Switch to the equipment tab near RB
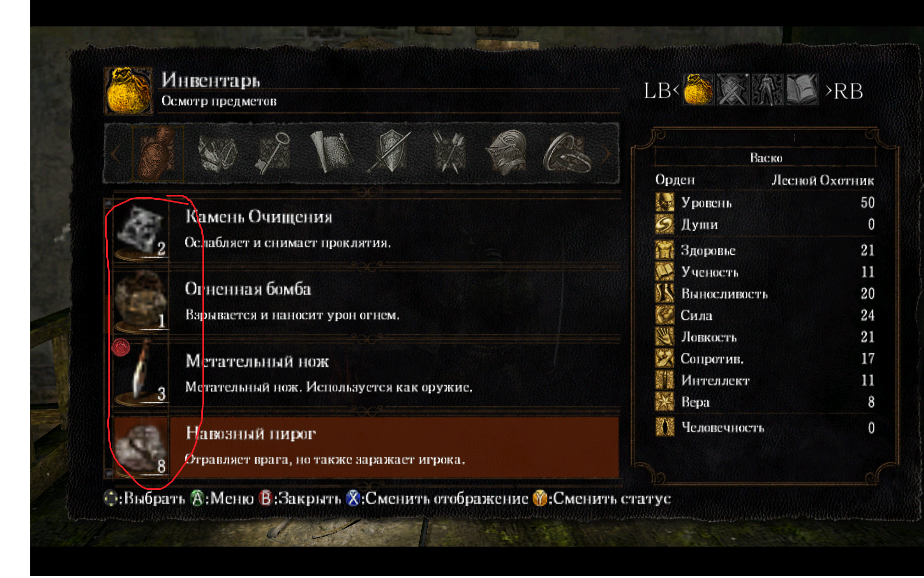 click(733, 90)
